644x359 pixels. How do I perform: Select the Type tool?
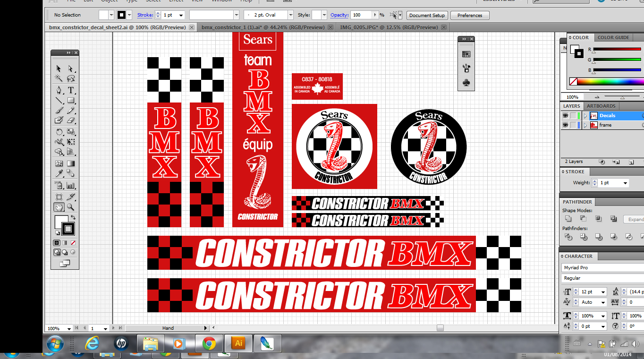[x=71, y=90]
